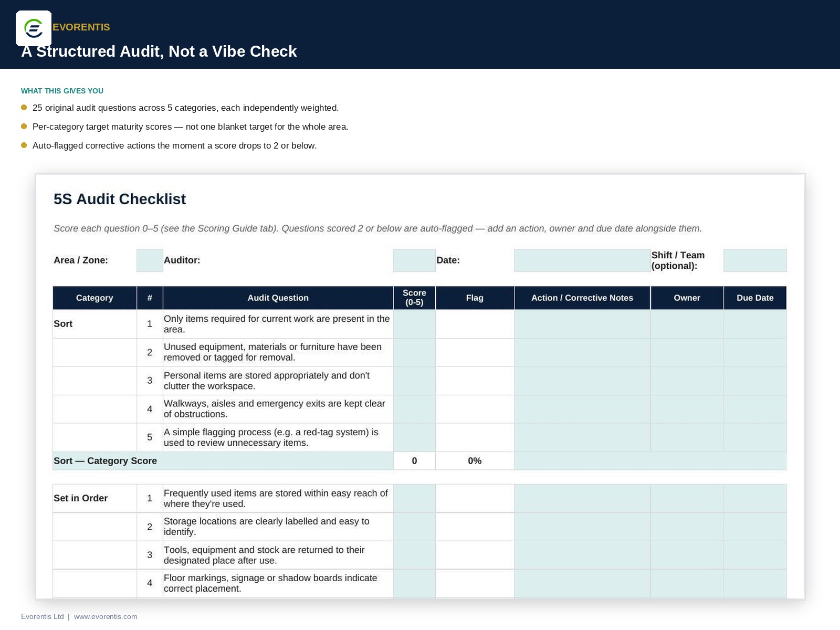The height and width of the screenshot is (630, 840).
Task: Click question 'Walkways, aisles and emergency exits'
Action: pyautogui.click(x=278, y=409)
